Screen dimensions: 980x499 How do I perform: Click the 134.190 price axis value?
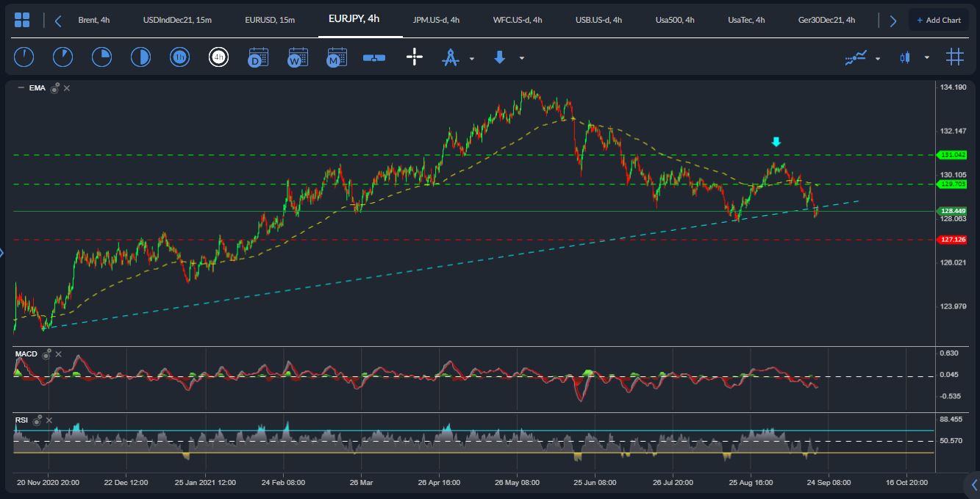953,87
